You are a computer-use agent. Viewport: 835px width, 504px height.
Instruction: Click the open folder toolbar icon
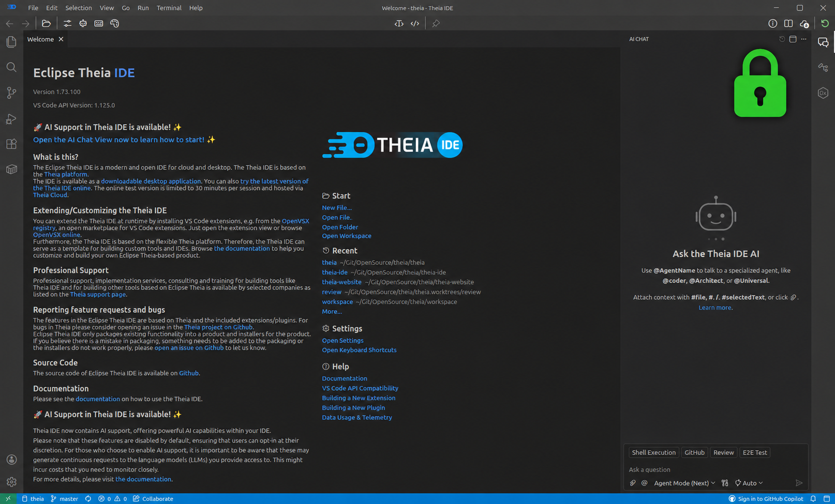coord(46,23)
